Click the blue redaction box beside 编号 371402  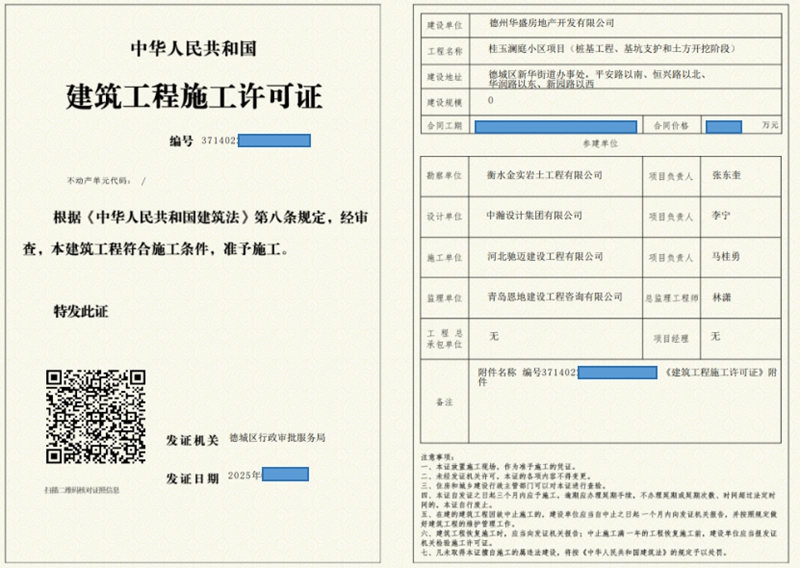(x=273, y=142)
